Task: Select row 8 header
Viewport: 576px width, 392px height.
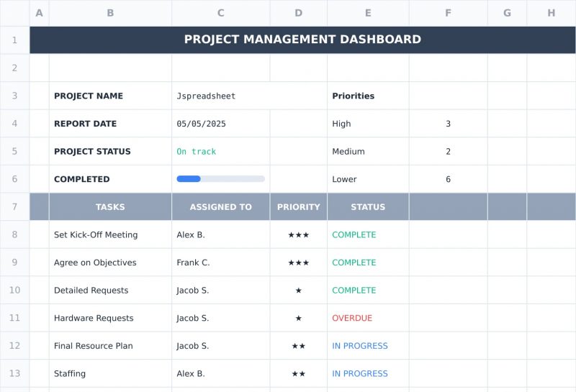Action: [14, 234]
